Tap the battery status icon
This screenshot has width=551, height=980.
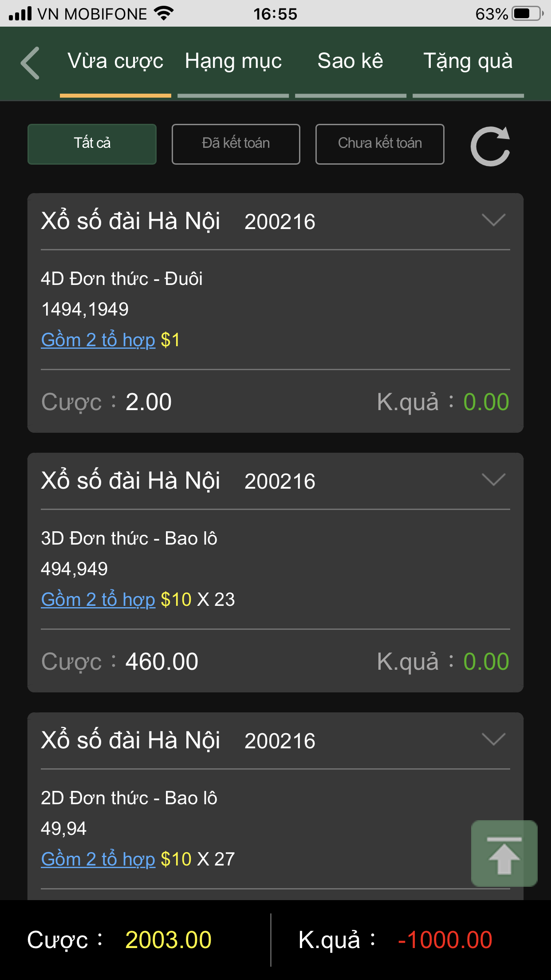click(527, 14)
